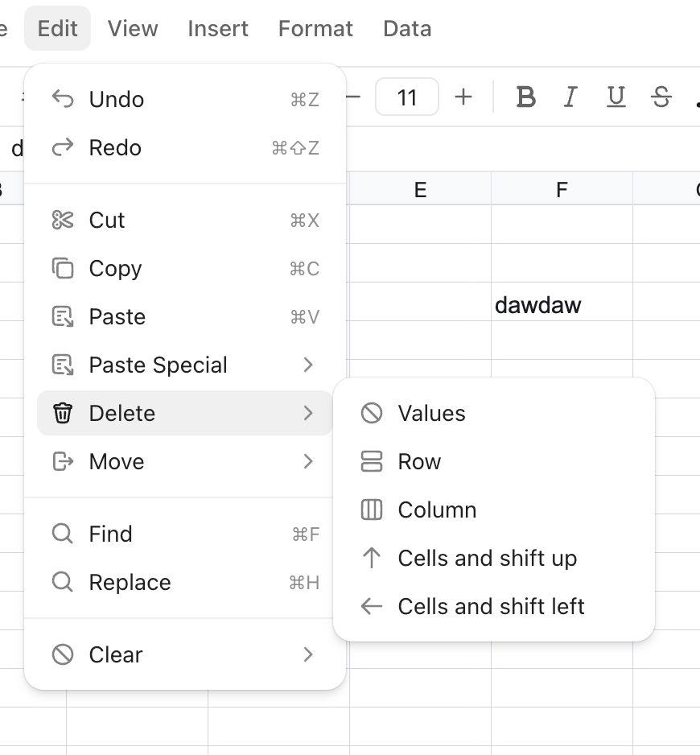Delete Values from submenu
The width and height of the screenshot is (700, 755).
pyautogui.click(x=494, y=414)
